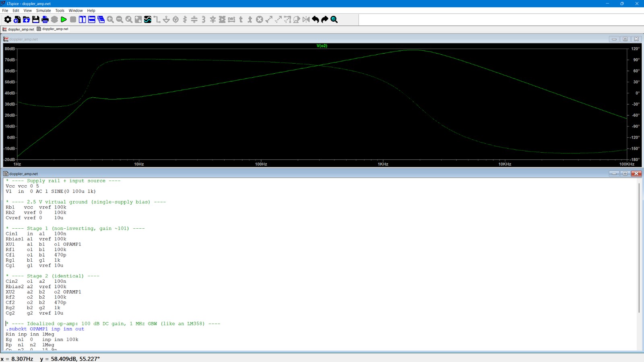This screenshot has height=362, width=644.
Task: Add SPICE directive with dotted t icon
Action: [x=250, y=19]
